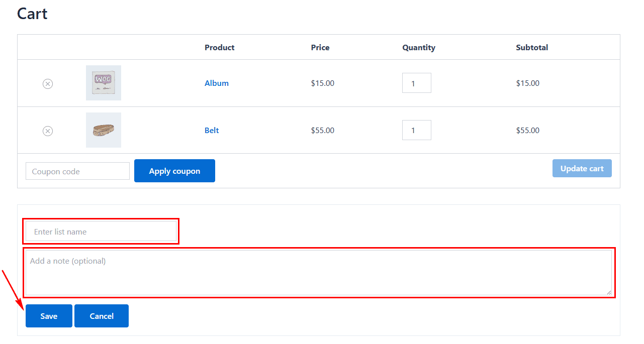This screenshot has height=344, width=644.
Task: Click the Enter list name field
Action: point(101,232)
